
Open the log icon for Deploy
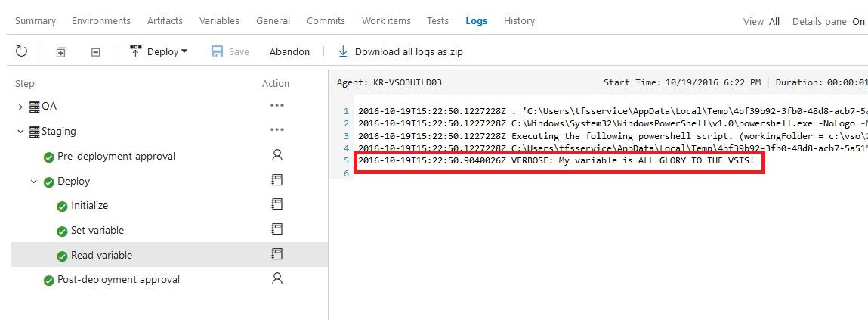pyautogui.click(x=276, y=180)
